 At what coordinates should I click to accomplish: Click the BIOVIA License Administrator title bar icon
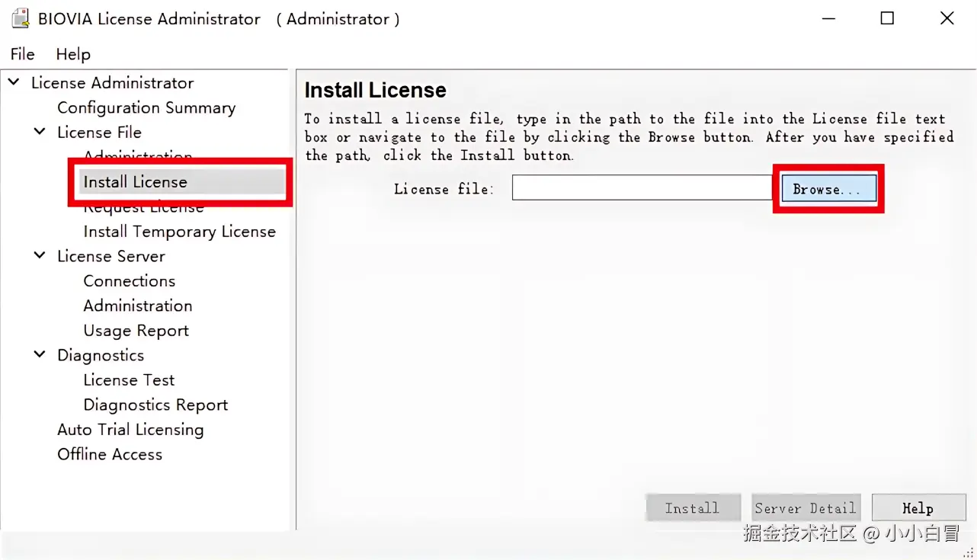[x=21, y=18]
